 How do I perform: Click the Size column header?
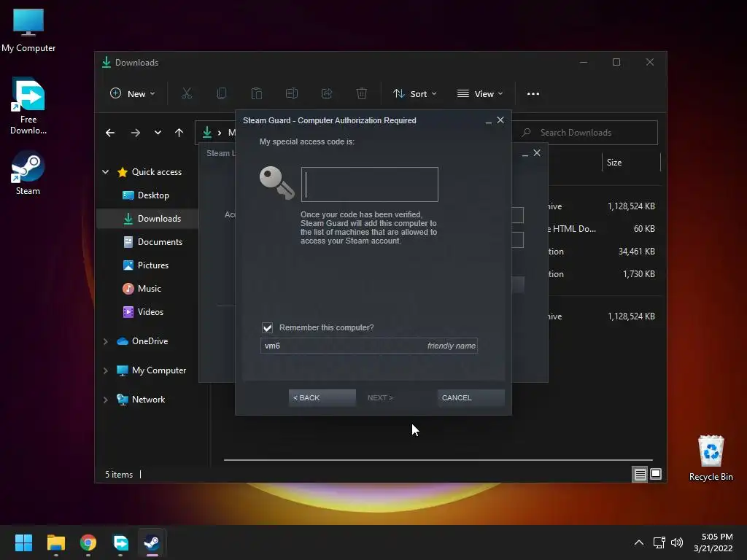click(631, 163)
